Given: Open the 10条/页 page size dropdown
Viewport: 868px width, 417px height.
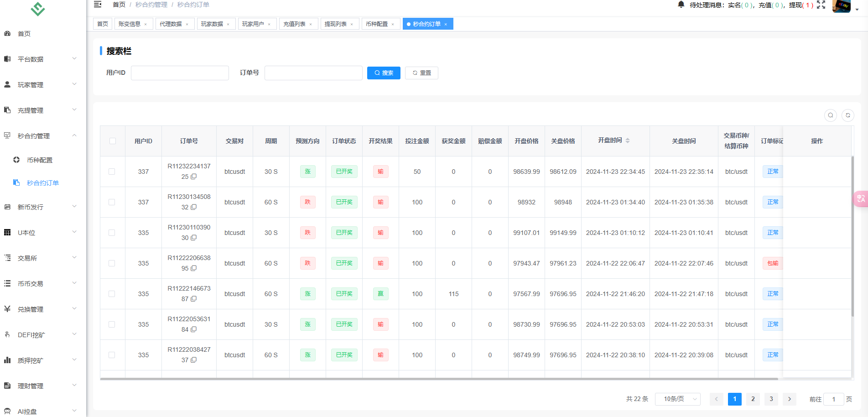Looking at the screenshot, I should [677, 399].
